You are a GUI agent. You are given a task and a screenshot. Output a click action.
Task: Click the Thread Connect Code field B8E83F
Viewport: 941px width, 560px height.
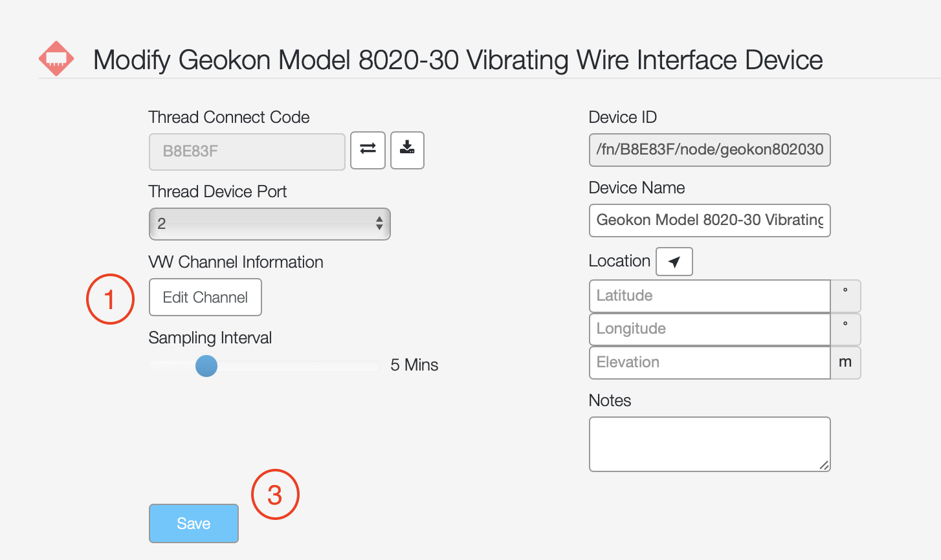pyautogui.click(x=247, y=151)
